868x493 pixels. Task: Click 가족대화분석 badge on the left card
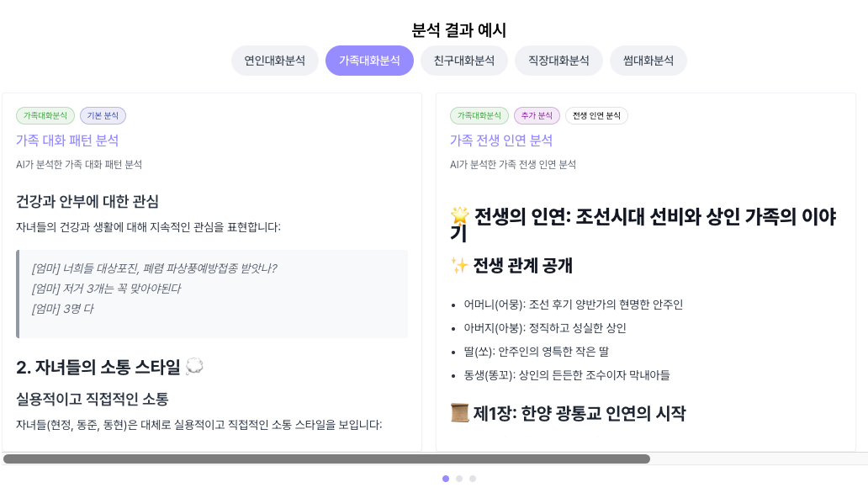tap(45, 115)
